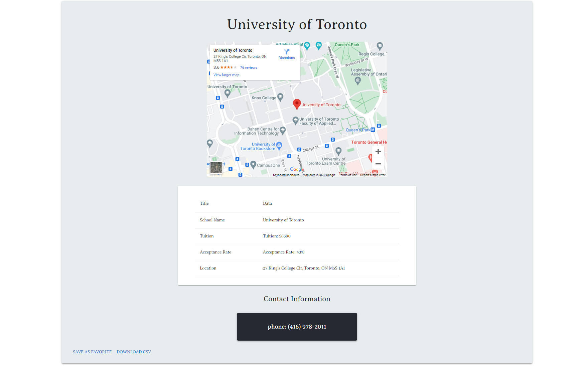Select the Knox College graduation-cap pin
Viewport: 588px width, 369px height.
click(280, 97)
